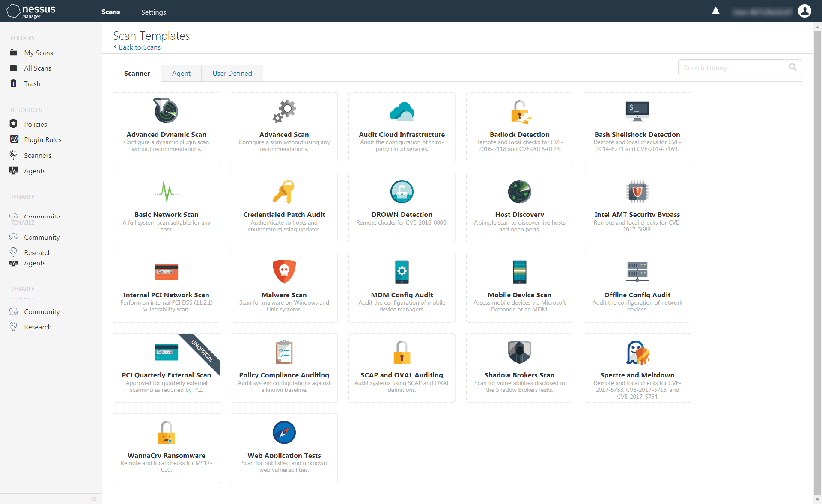The width and height of the screenshot is (822, 504).
Task: Select the Advanced Dynamic Scan template icon
Action: (x=166, y=111)
